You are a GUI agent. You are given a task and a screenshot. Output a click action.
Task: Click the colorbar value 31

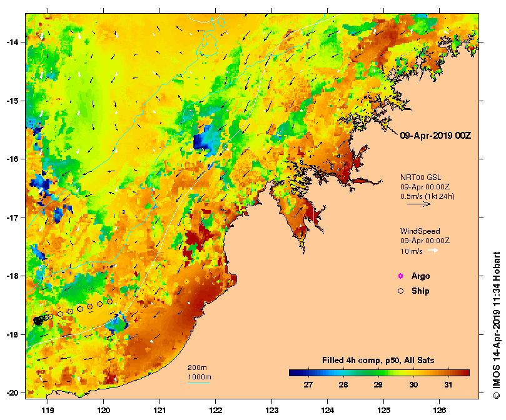coord(448,384)
